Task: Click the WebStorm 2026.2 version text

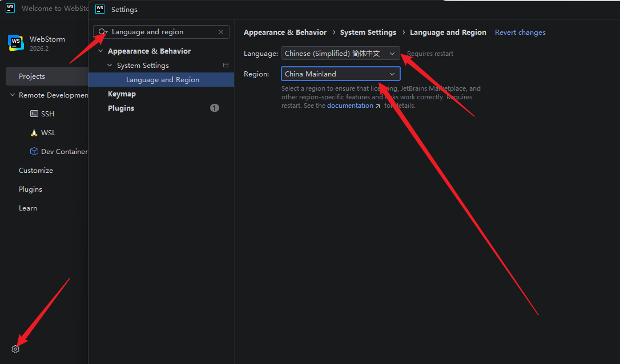Action: tap(39, 48)
